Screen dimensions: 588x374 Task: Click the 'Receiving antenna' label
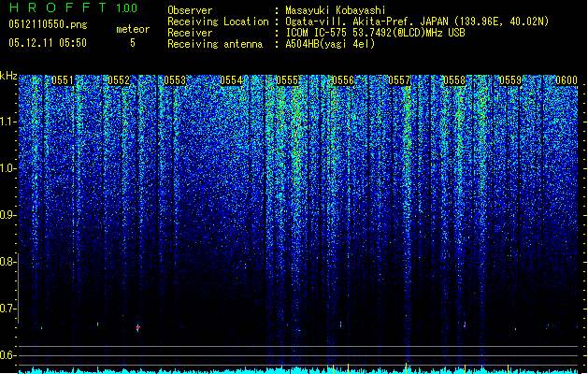tap(215, 44)
